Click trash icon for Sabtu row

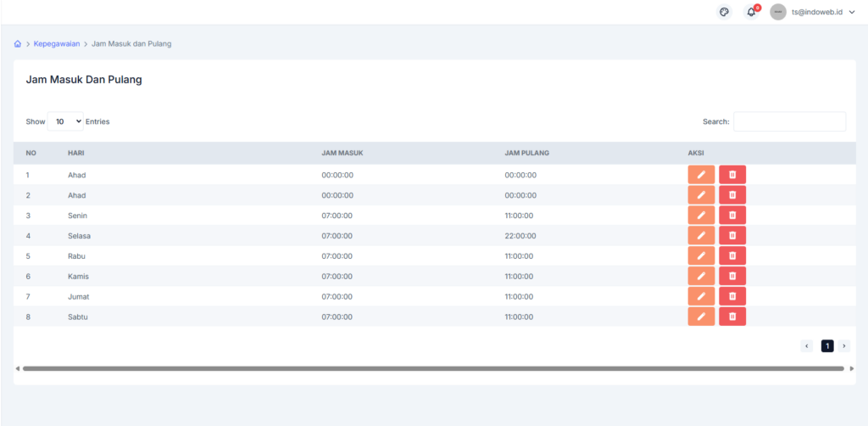tap(732, 317)
